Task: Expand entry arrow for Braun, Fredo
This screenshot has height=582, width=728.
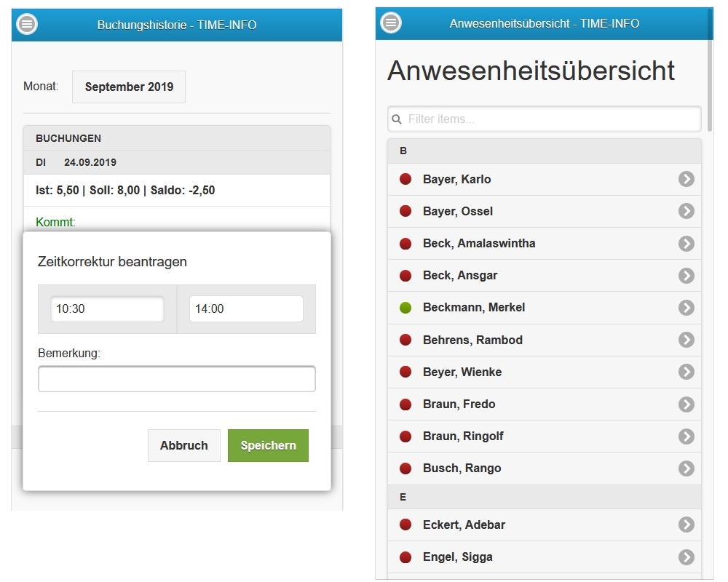Action: [686, 404]
